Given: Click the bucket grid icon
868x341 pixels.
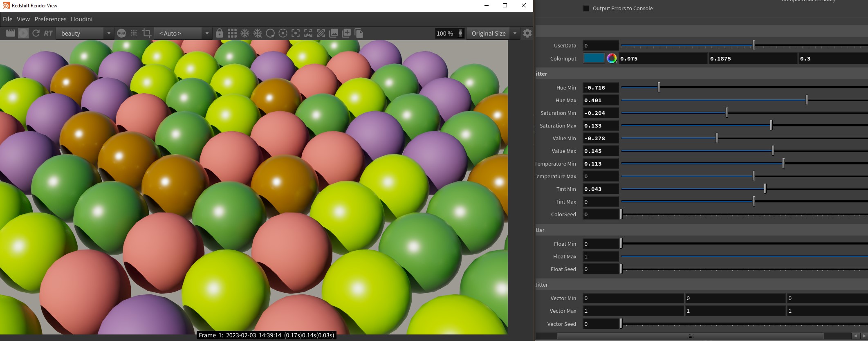Looking at the screenshot, I should click(232, 34).
